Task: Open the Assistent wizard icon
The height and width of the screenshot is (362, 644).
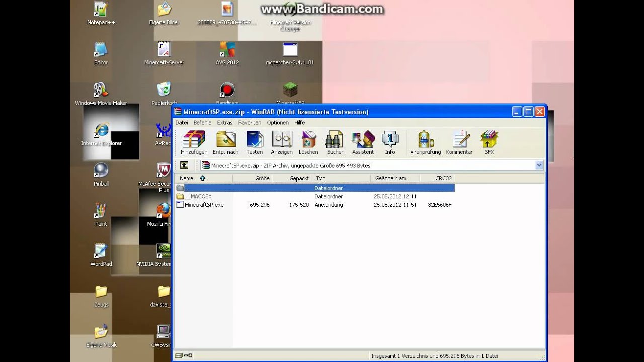Action: pos(363,142)
